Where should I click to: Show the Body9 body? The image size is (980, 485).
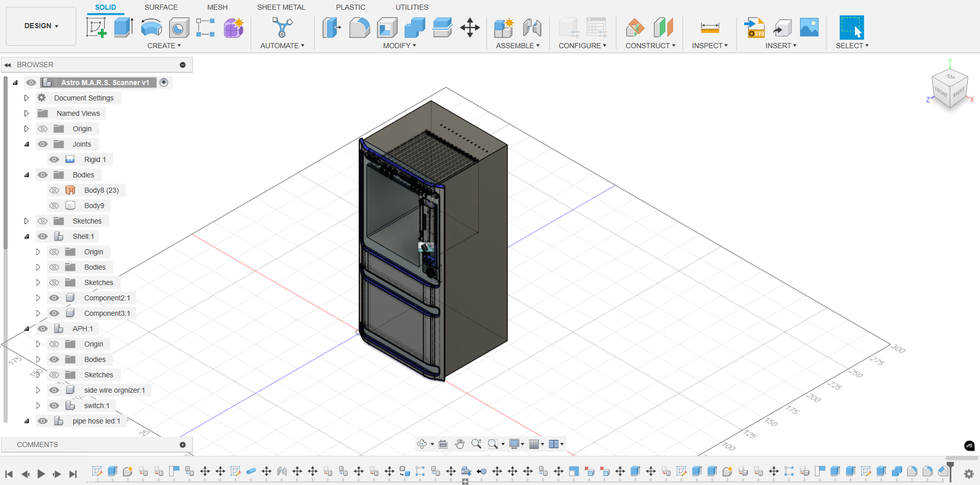[54, 206]
